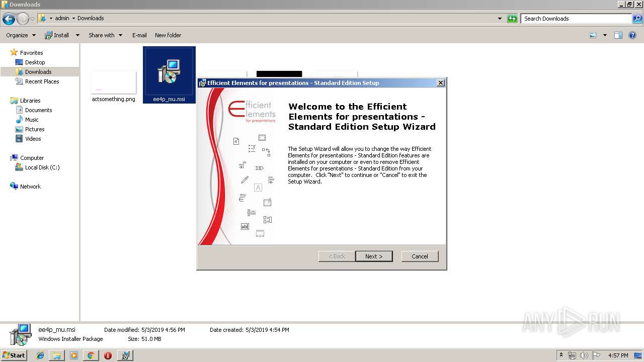
Task: Open Windows Explorer taskbar icon
Action: [x=57, y=355]
